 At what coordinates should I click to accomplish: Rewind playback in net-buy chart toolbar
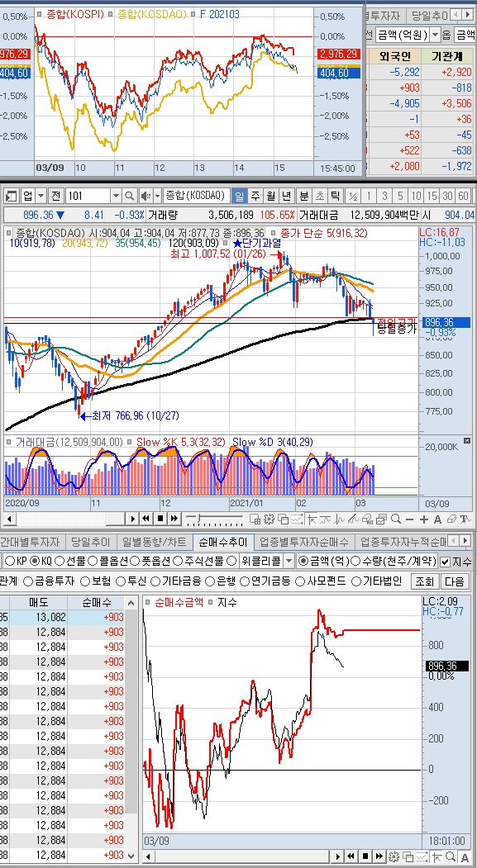[x=351, y=856]
